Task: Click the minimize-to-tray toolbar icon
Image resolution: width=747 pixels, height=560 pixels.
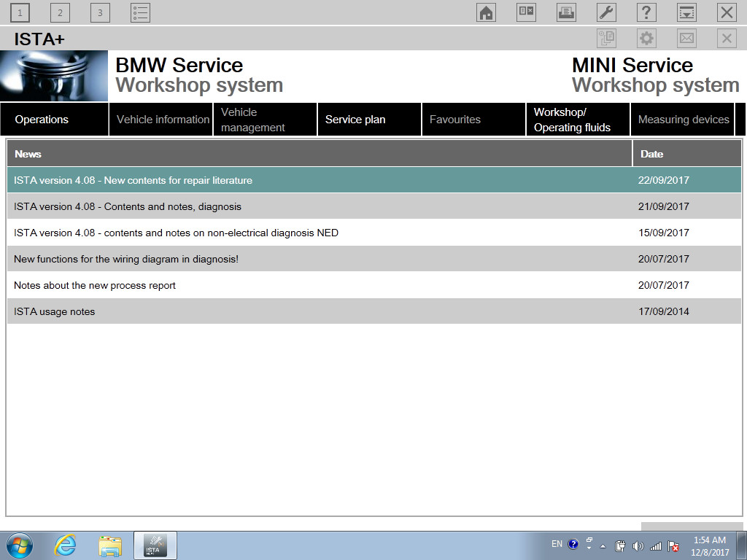Action: pyautogui.click(x=686, y=13)
